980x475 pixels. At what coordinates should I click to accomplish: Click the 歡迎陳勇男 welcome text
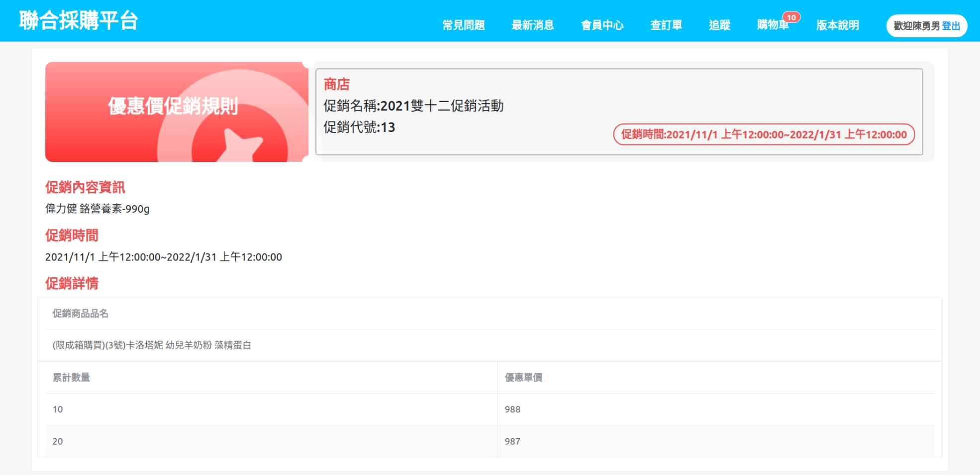tap(917, 26)
